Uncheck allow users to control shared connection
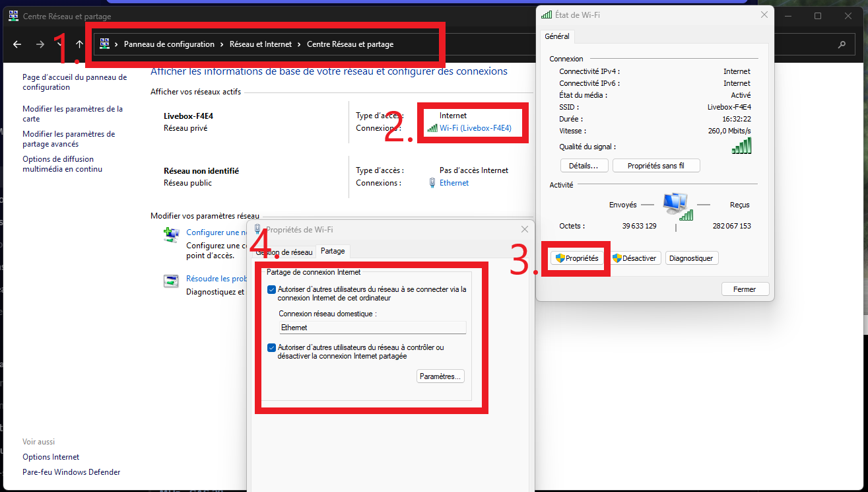868x492 pixels. 271,348
